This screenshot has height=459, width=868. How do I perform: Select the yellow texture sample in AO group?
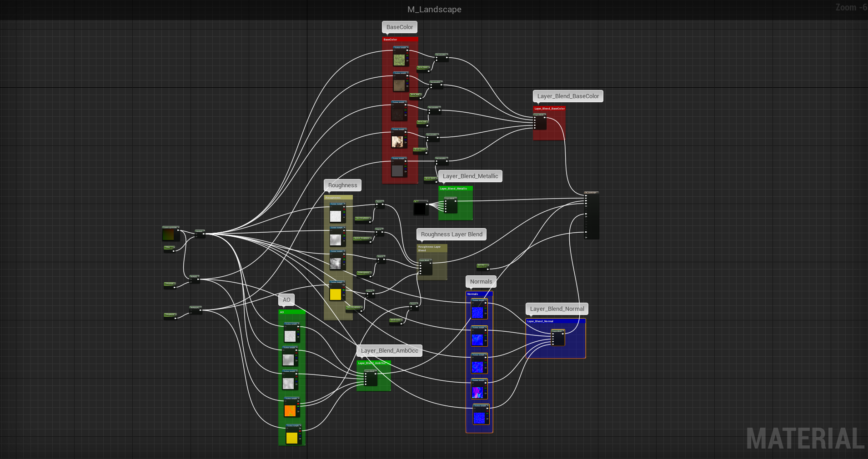[x=292, y=438]
